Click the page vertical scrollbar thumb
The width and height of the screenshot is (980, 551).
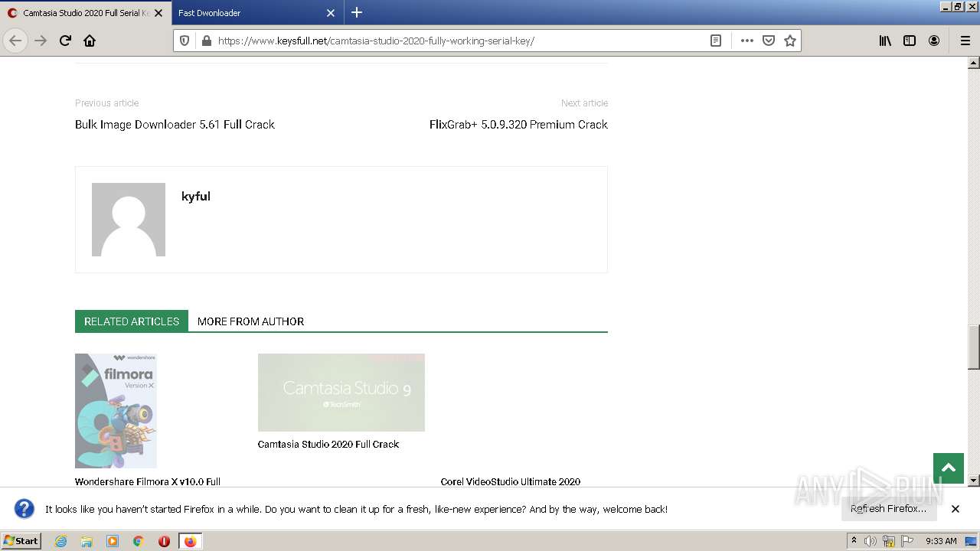pyautogui.click(x=974, y=347)
